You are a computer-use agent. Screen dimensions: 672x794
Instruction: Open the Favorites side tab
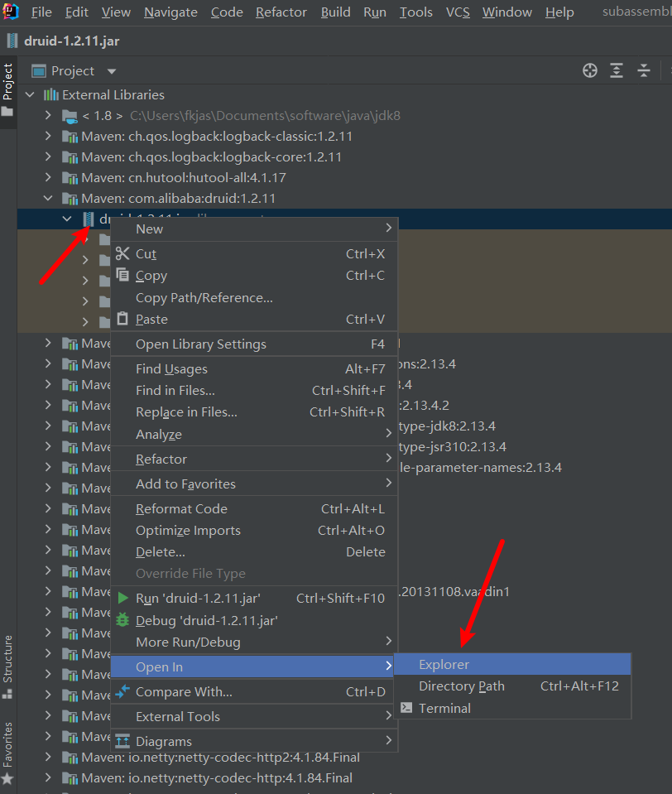(x=7, y=753)
